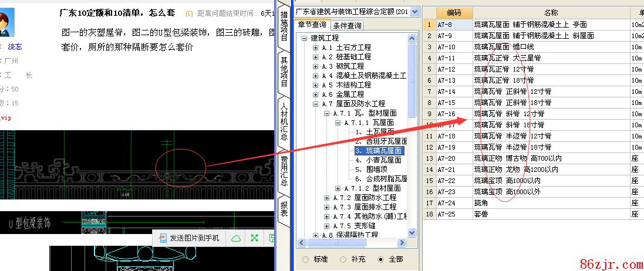Screen dimensions: 644x271
Task: Click the green cloud upload icon
Action: (x=235, y=238)
